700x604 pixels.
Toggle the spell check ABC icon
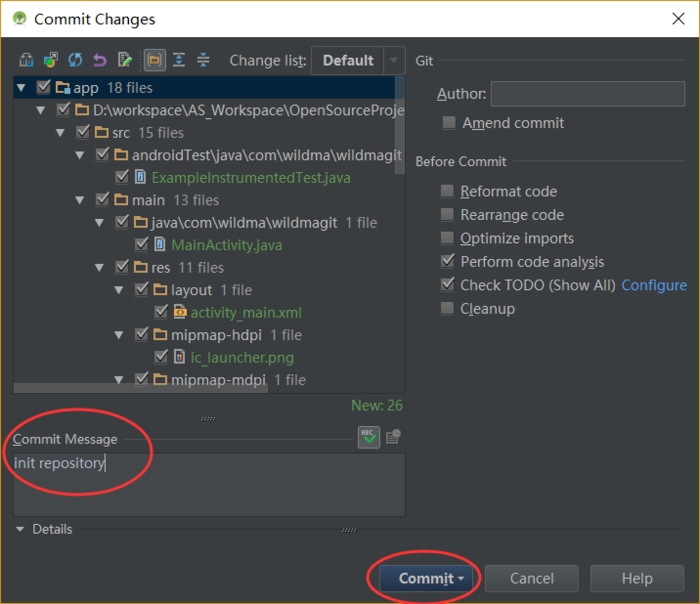coord(369,437)
